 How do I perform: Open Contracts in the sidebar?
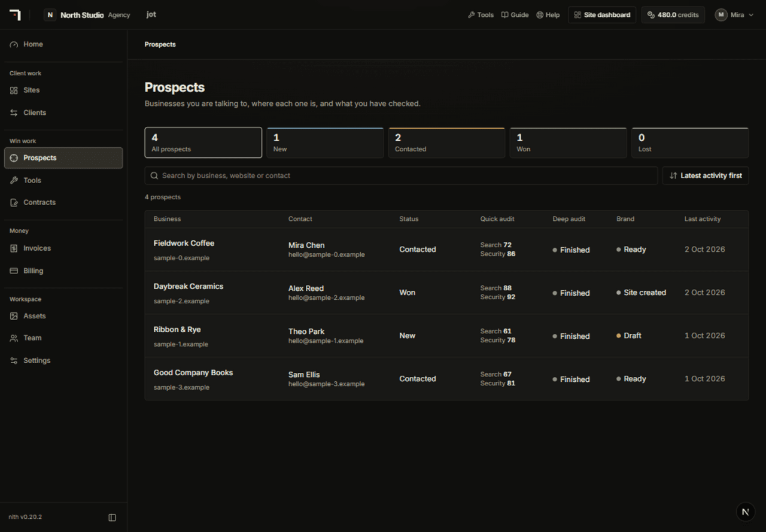pos(63,202)
